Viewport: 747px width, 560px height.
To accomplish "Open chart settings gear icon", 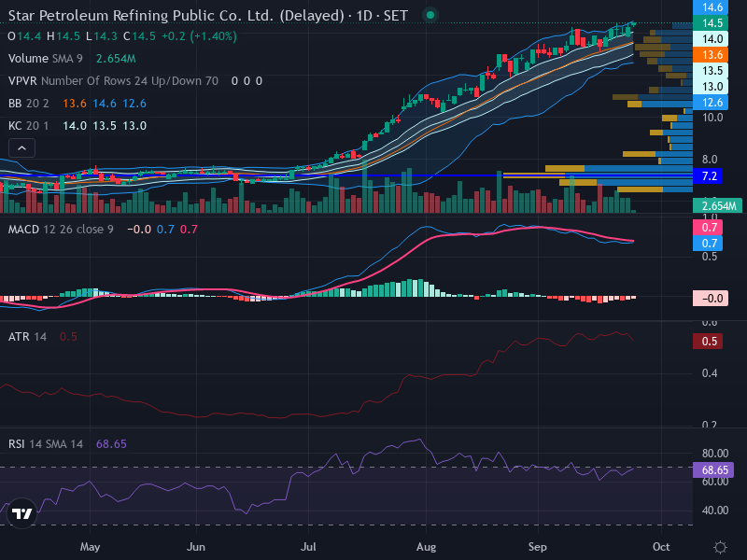I will pyautogui.click(x=720, y=547).
